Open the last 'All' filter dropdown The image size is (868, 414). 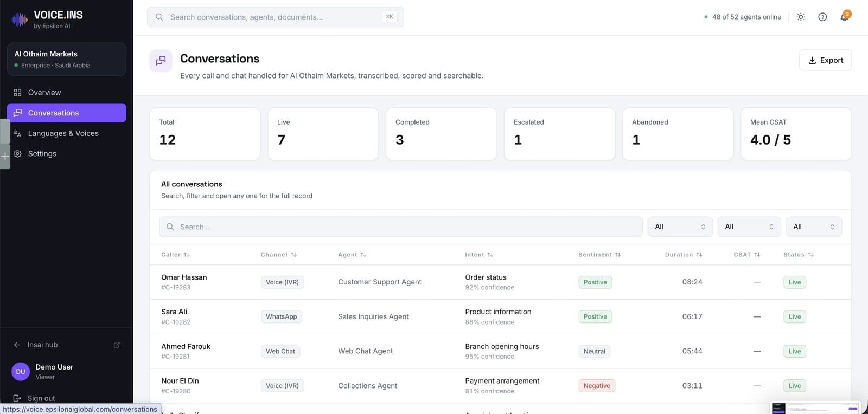pos(814,227)
